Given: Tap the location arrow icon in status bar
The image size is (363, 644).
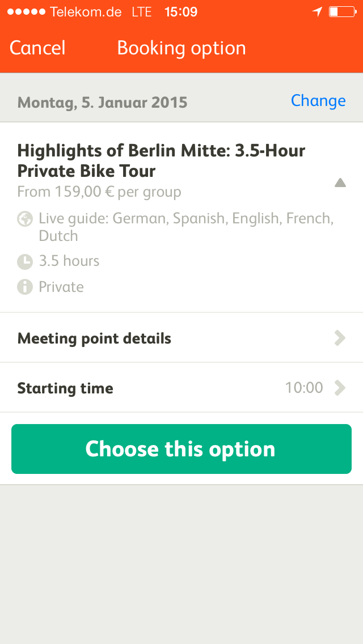Looking at the screenshot, I should [x=318, y=12].
